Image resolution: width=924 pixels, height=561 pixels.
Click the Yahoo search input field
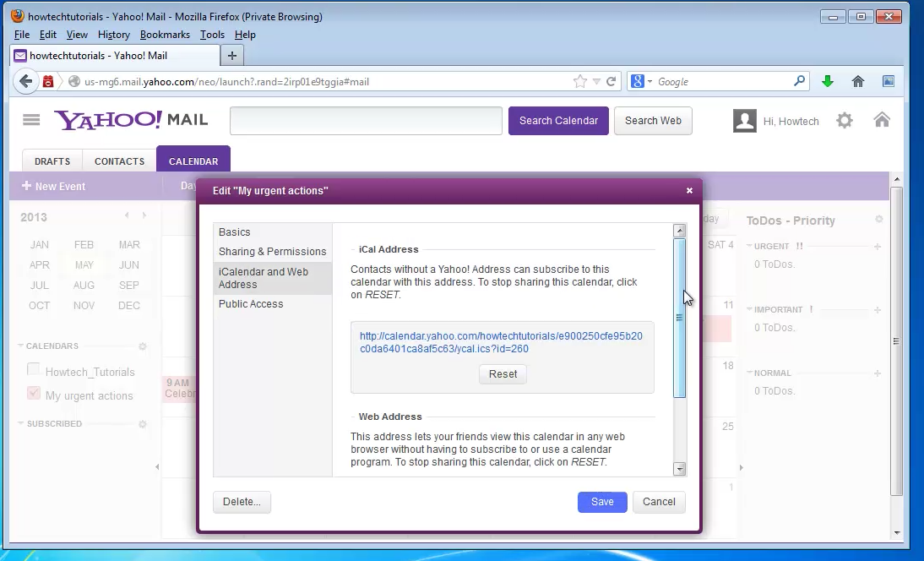click(x=366, y=121)
